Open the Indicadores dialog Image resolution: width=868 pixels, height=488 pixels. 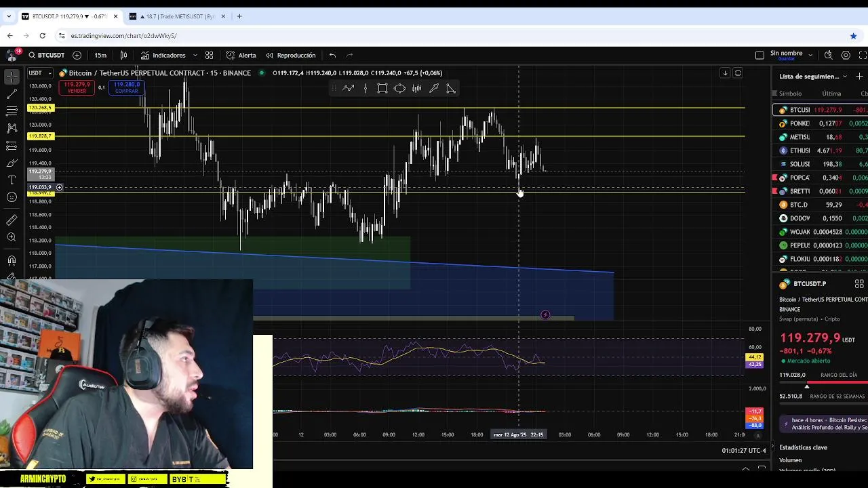(163, 56)
